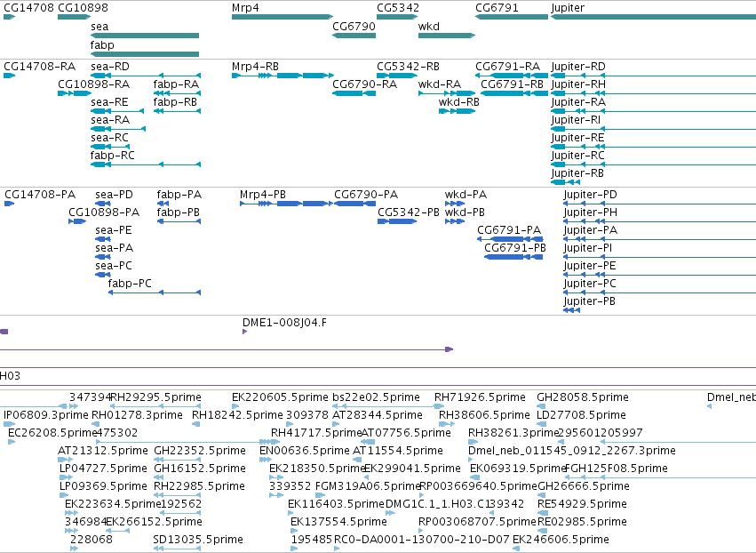756x553 pixels.
Task: Select transcript fabp-RA
Action: [x=177, y=93]
